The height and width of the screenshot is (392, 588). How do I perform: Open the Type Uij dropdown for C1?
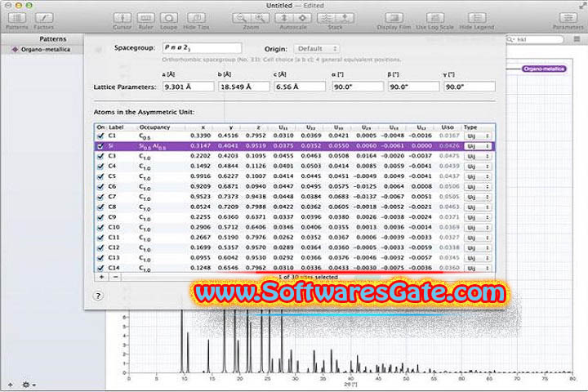coord(478,136)
